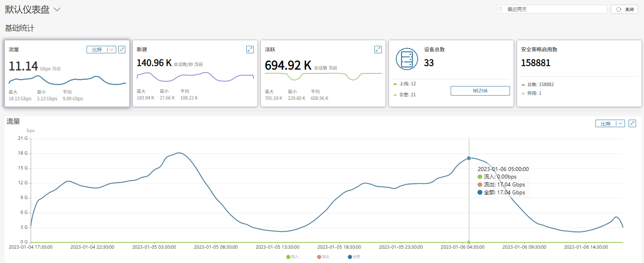Click the collapse icon on the 流量 chart panel

tap(632, 124)
